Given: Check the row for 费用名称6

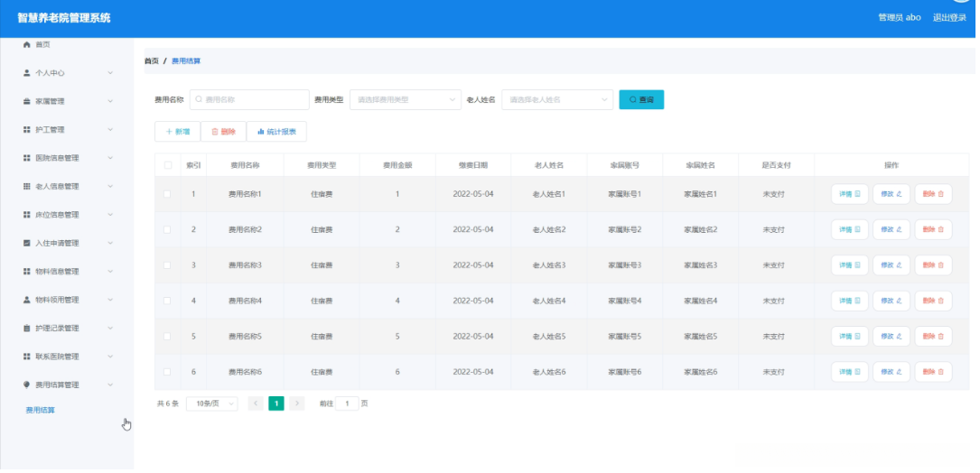Looking at the screenshot, I should pos(167,372).
